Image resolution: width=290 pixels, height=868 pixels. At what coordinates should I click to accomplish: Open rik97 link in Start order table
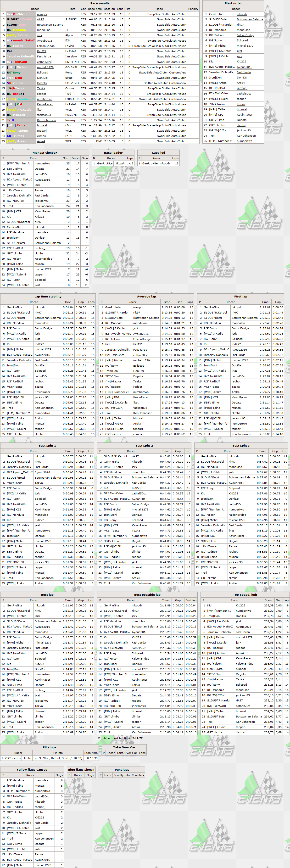pos(240,25)
